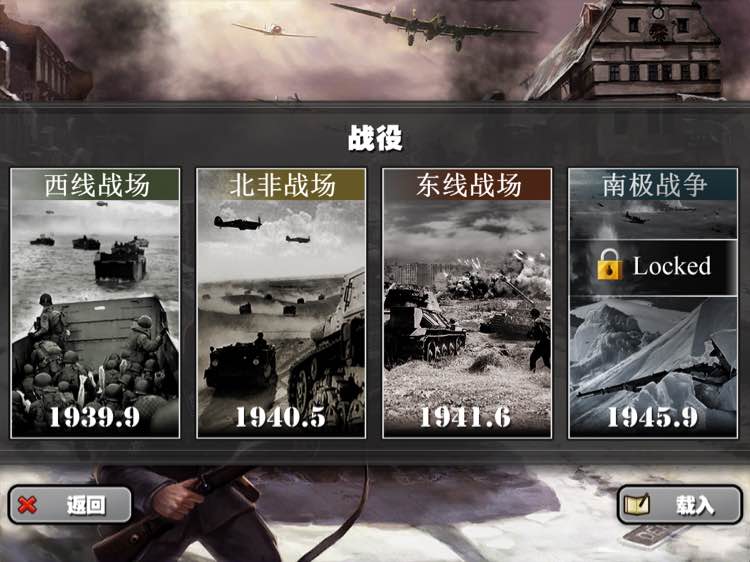750x562 pixels.
Task: Click the 1939.9 date on western front
Action: coord(95,417)
